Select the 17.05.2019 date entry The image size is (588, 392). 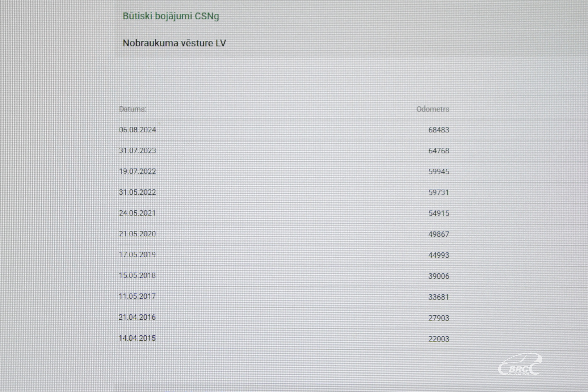pyautogui.click(x=137, y=254)
